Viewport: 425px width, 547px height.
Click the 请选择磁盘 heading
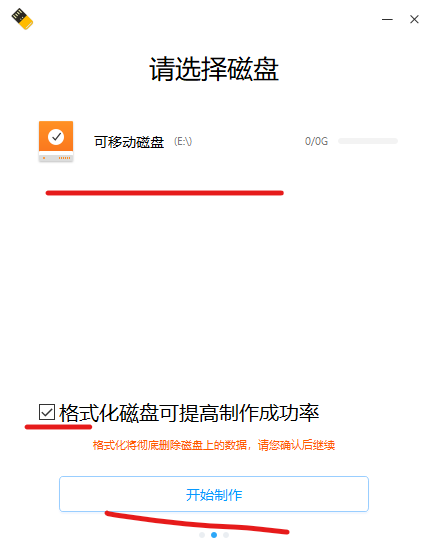click(214, 69)
